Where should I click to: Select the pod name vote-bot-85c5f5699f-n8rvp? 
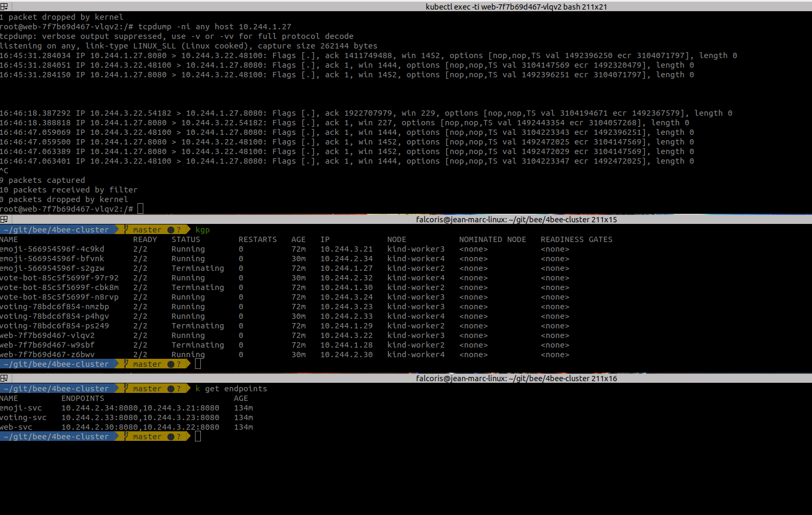click(59, 297)
